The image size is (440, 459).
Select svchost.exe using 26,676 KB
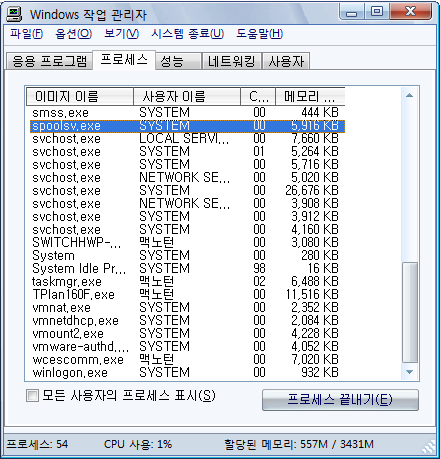[x=186, y=191]
